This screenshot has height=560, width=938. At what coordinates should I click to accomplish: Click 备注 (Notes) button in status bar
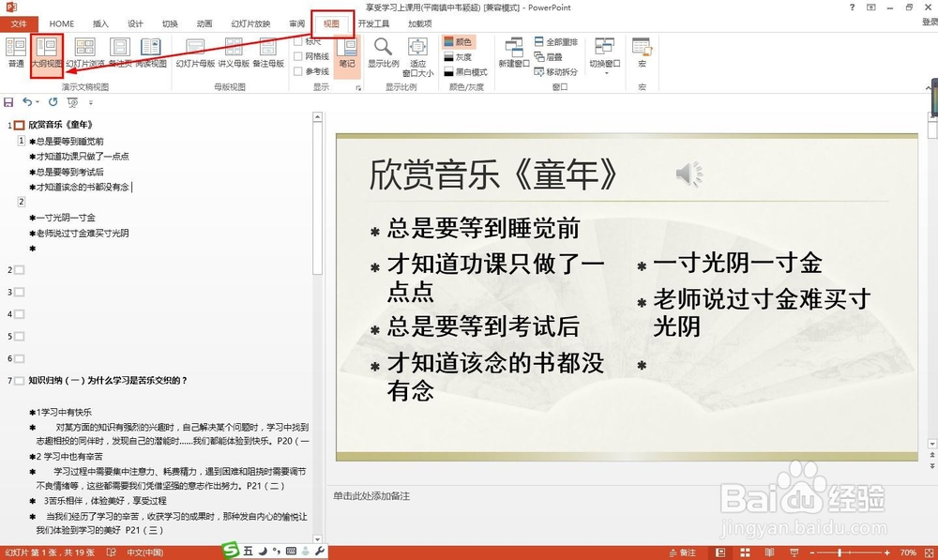click(x=683, y=552)
